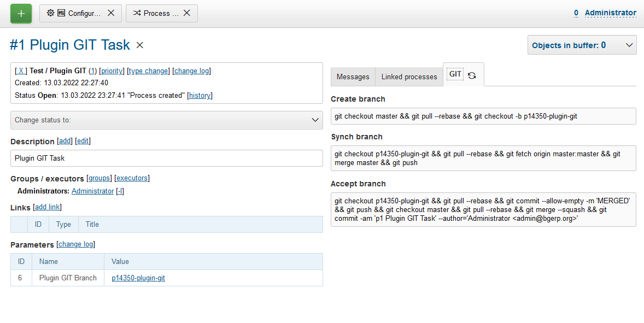Open the Configuration tab with the gear icon
644x323 pixels.
pos(74,13)
